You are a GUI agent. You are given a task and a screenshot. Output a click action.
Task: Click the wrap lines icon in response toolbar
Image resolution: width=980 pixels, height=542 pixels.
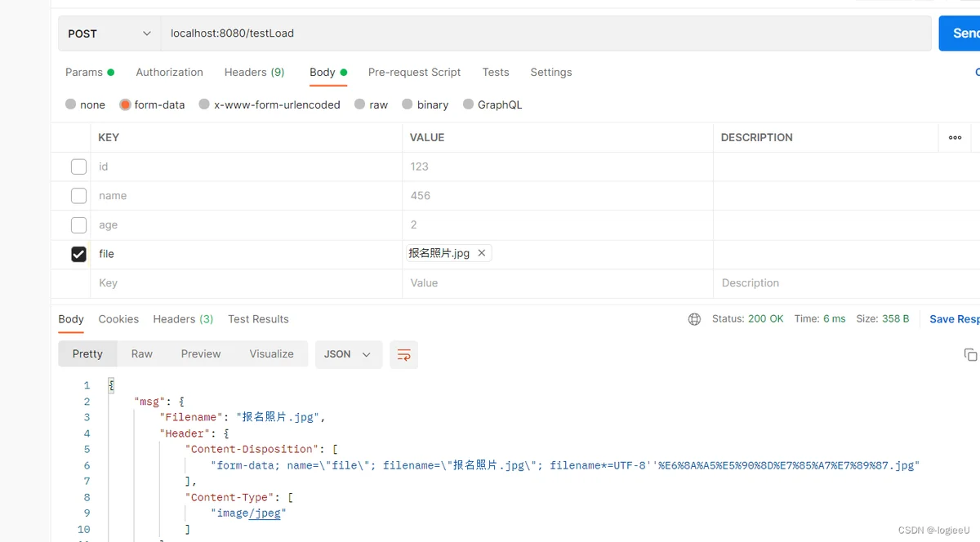coord(403,354)
